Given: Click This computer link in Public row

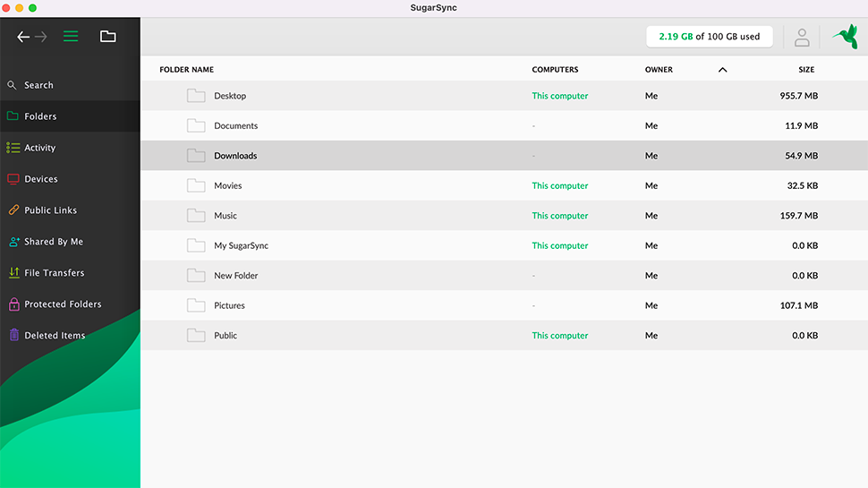Looking at the screenshot, I should pos(559,335).
